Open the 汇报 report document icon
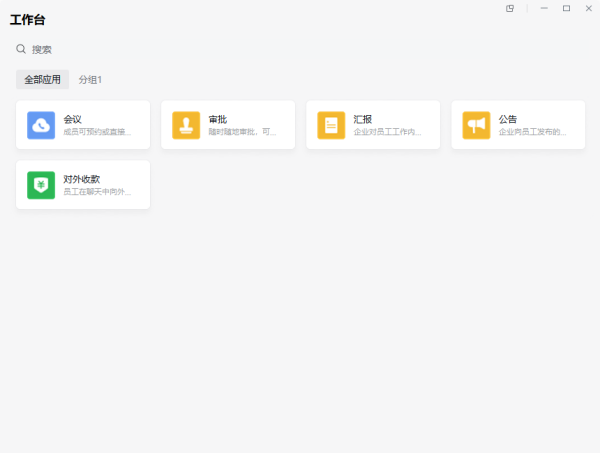Viewport: 600px width, 453px height. pyautogui.click(x=331, y=125)
